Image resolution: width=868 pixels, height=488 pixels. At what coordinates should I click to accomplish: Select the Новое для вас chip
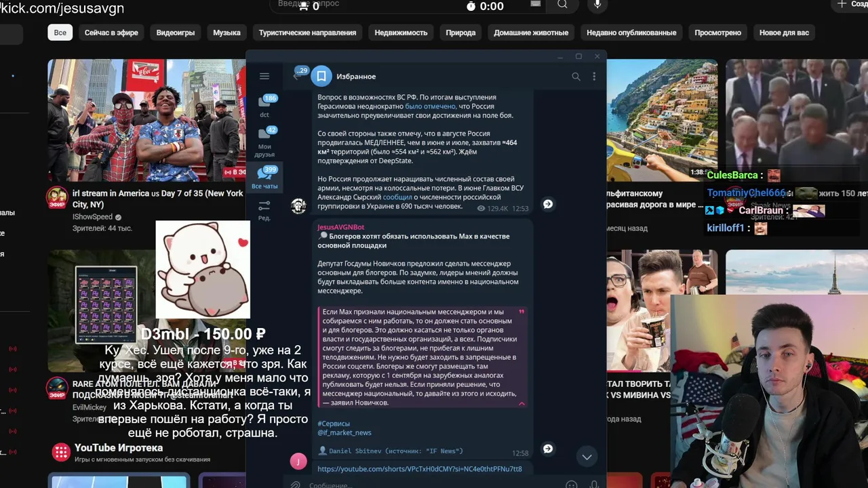pyautogui.click(x=784, y=33)
